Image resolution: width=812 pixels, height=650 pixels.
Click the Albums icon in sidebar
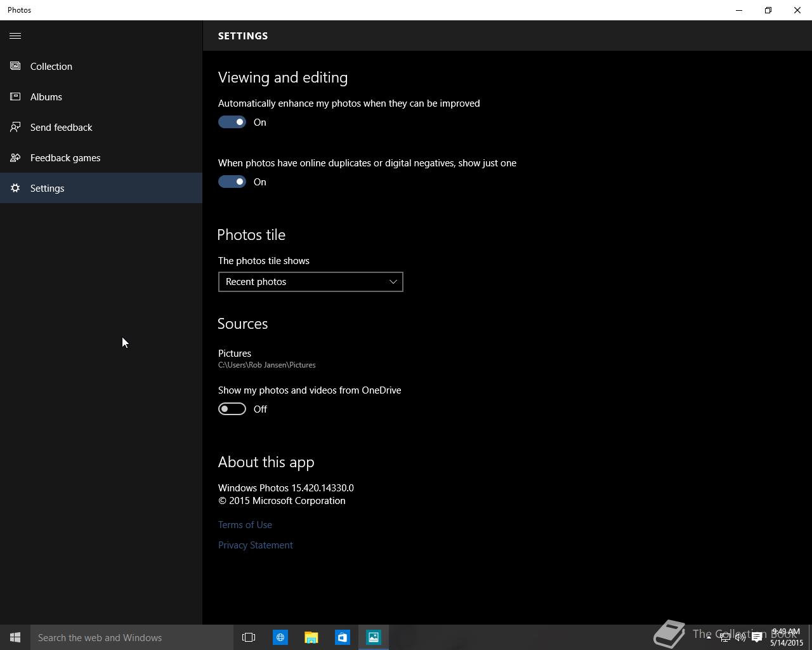(x=15, y=96)
